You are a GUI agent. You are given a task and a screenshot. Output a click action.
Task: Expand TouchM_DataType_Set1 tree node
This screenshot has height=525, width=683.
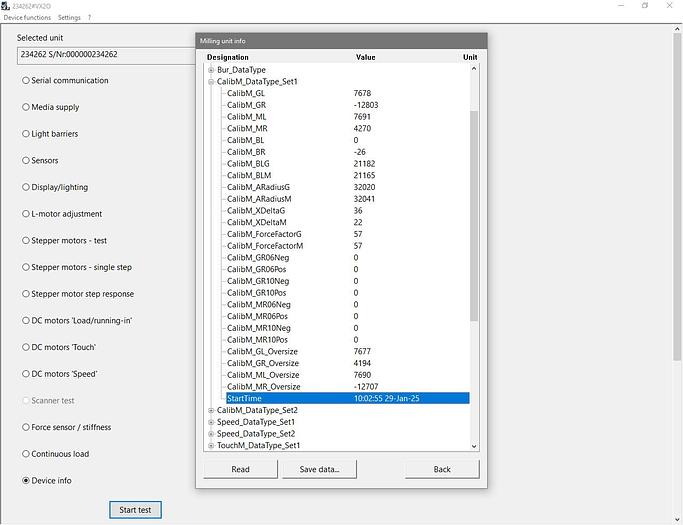coord(211,446)
